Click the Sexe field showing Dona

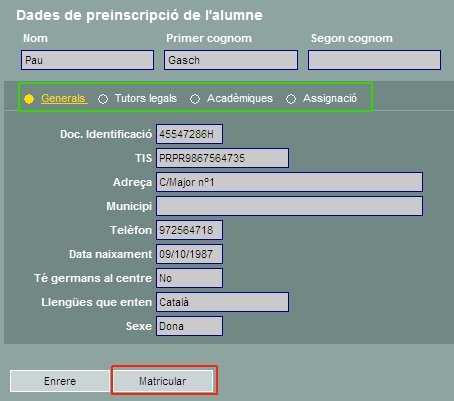(189, 326)
